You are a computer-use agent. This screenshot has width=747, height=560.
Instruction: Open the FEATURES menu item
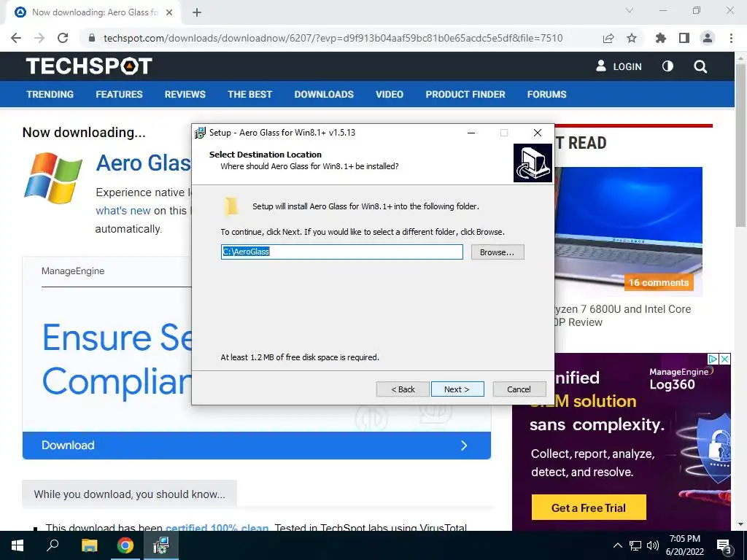[119, 94]
